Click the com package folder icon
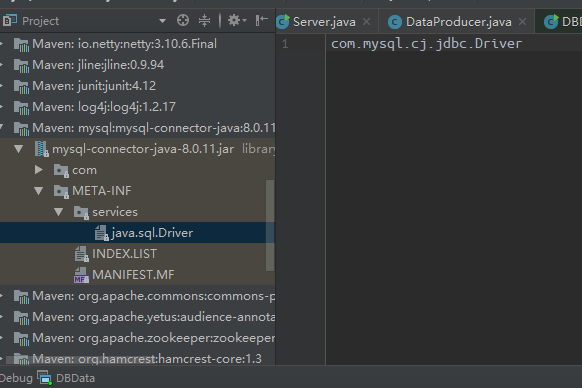Viewport: 582px width, 388px height. point(61,170)
